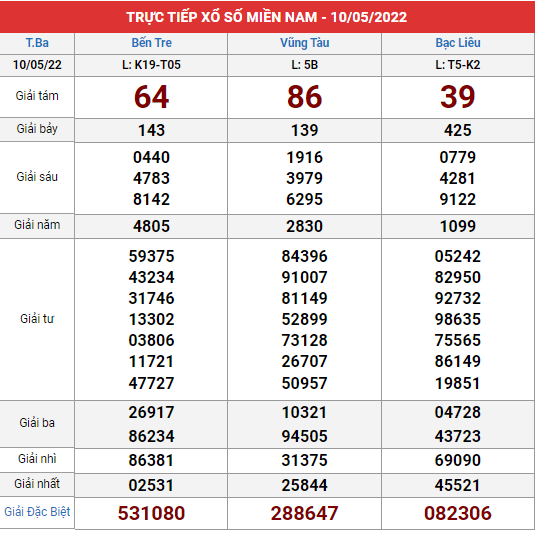Image resolution: width=538 pixels, height=533 pixels.
Task: Select the red title banner for 10/05/2022
Action: tap(267, 17)
